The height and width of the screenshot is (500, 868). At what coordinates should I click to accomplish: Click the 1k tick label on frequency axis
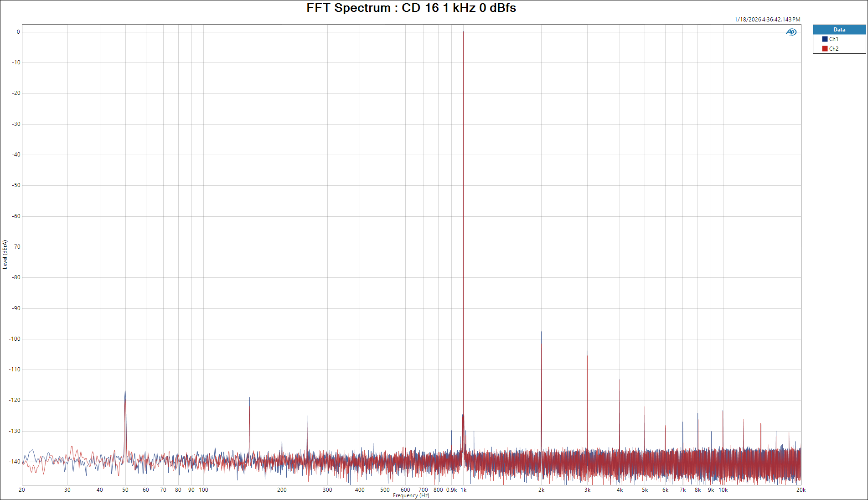(463, 490)
